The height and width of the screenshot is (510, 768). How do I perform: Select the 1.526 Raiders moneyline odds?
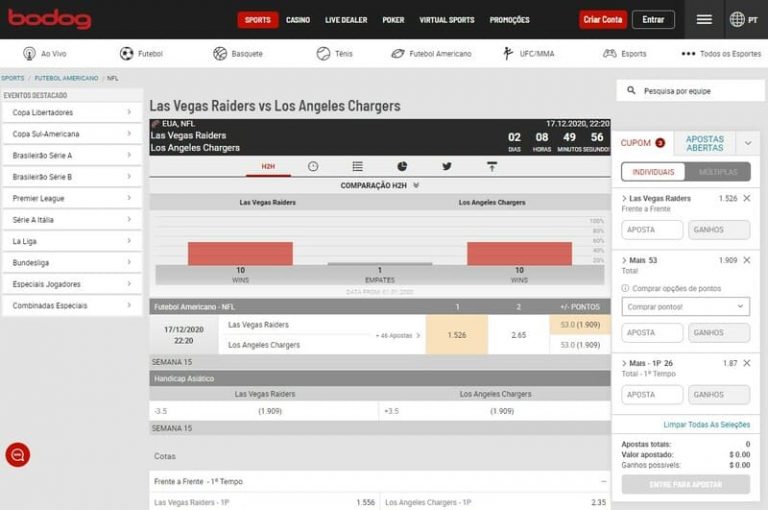[x=456, y=335]
